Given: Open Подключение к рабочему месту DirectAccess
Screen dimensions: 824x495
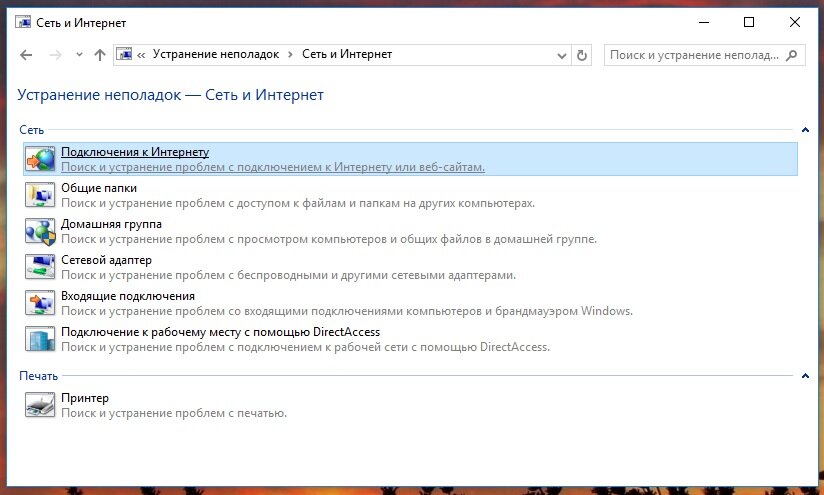Looking at the screenshot, I should [x=220, y=332].
